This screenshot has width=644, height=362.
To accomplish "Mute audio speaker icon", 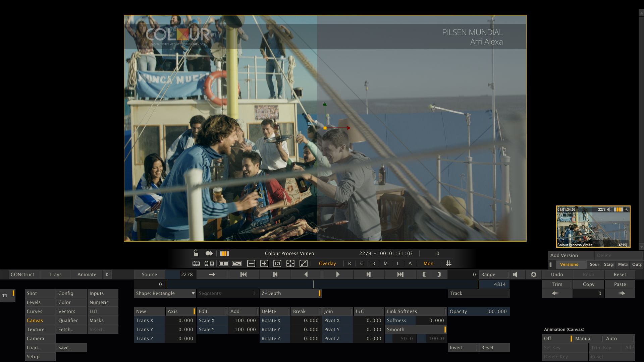I will [516, 275].
